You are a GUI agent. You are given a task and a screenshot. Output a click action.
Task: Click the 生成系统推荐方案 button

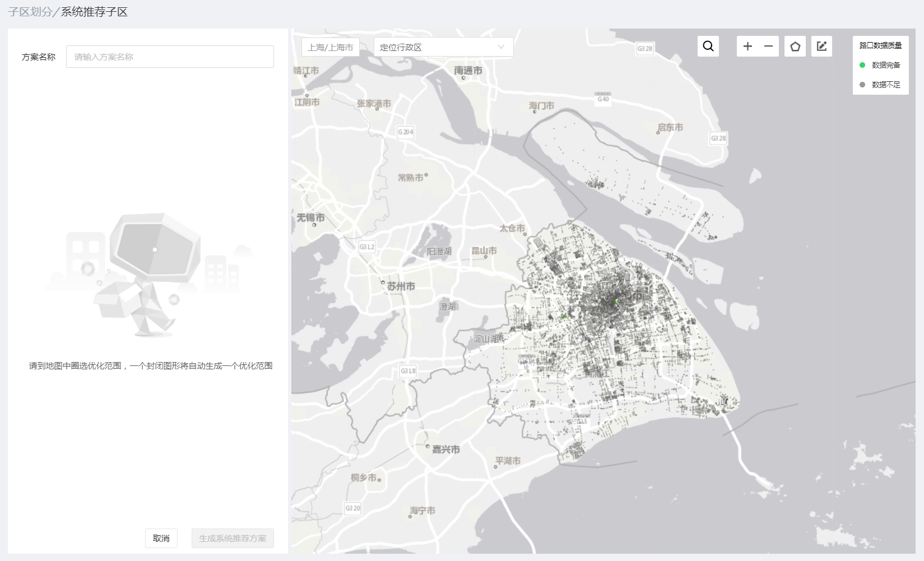(233, 538)
